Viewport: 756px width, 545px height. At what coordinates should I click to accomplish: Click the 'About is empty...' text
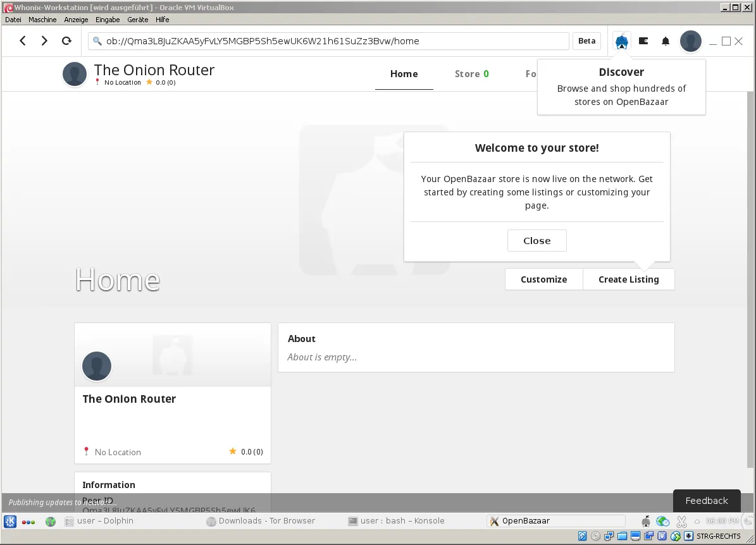coord(322,357)
